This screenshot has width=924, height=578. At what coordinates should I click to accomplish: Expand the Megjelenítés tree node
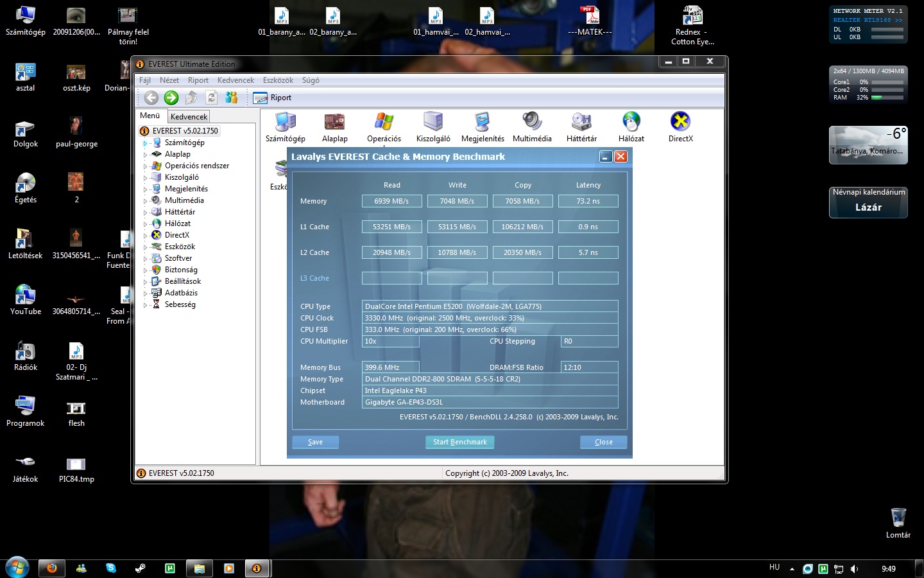pyautogui.click(x=145, y=189)
